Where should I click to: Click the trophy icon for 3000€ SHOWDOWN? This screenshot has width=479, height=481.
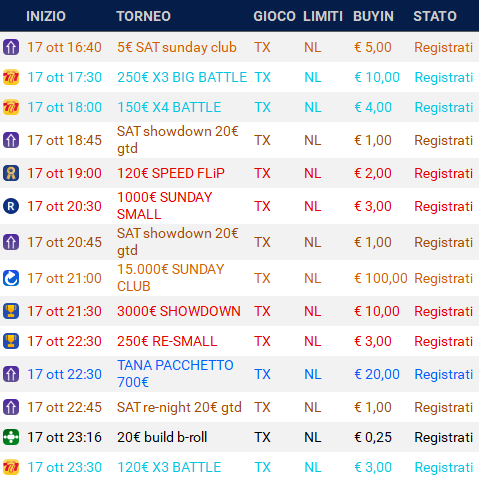pos(11,311)
